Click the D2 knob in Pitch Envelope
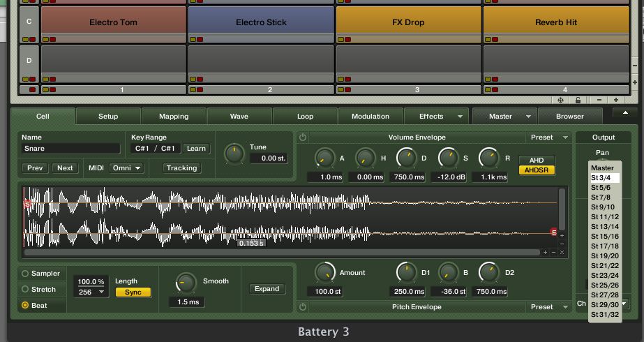The image size is (644, 342). [x=488, y=272]
